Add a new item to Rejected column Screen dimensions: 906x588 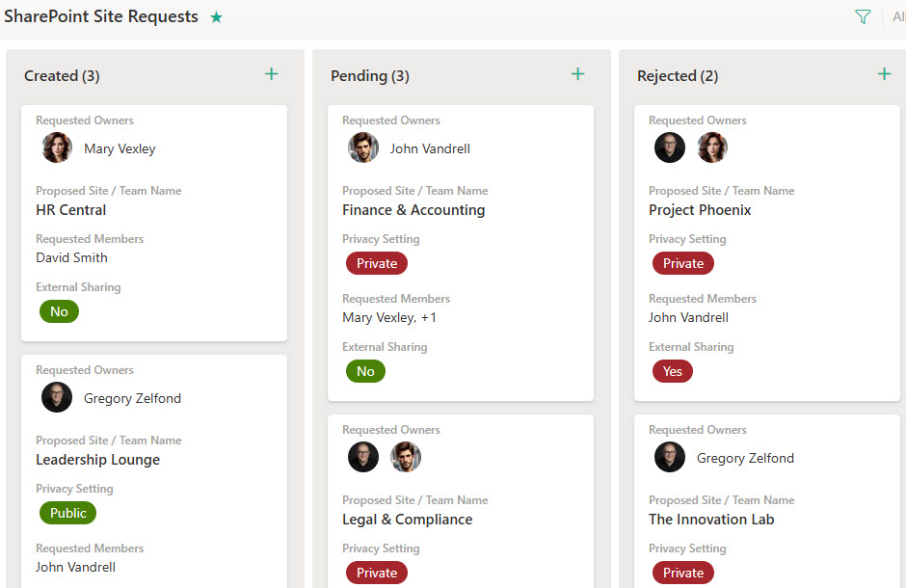point(884,74)
